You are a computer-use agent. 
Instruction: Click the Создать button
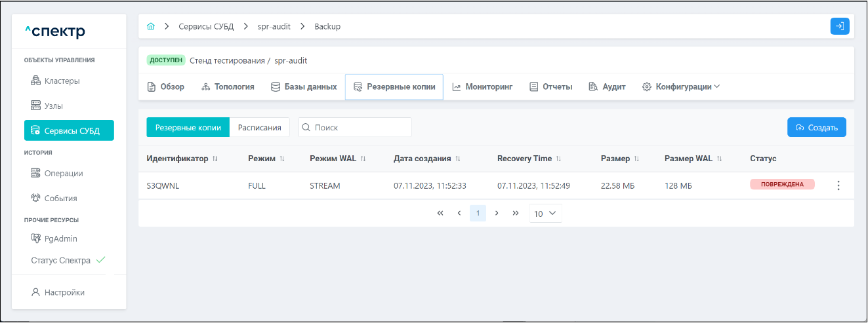(816, 128)
